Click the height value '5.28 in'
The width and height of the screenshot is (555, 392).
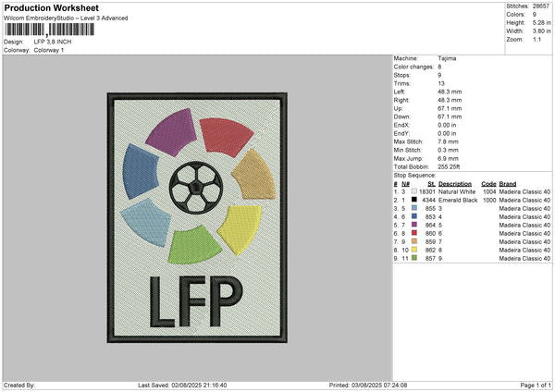click(x=541, y=22)
